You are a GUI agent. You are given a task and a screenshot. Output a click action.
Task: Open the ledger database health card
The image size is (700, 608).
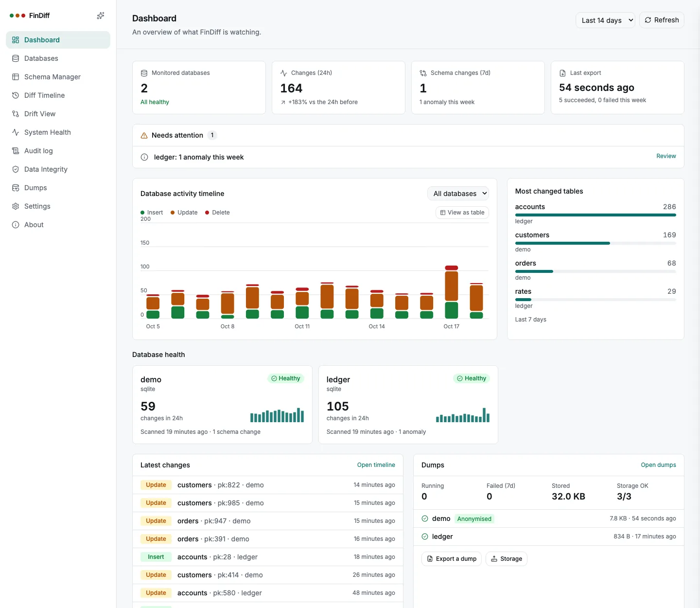pos(408,405)
